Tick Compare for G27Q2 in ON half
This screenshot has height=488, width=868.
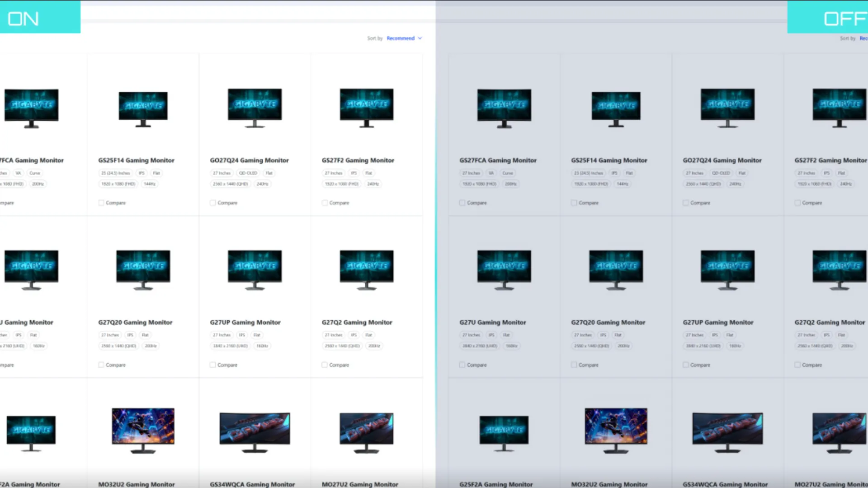pos(325,365)
